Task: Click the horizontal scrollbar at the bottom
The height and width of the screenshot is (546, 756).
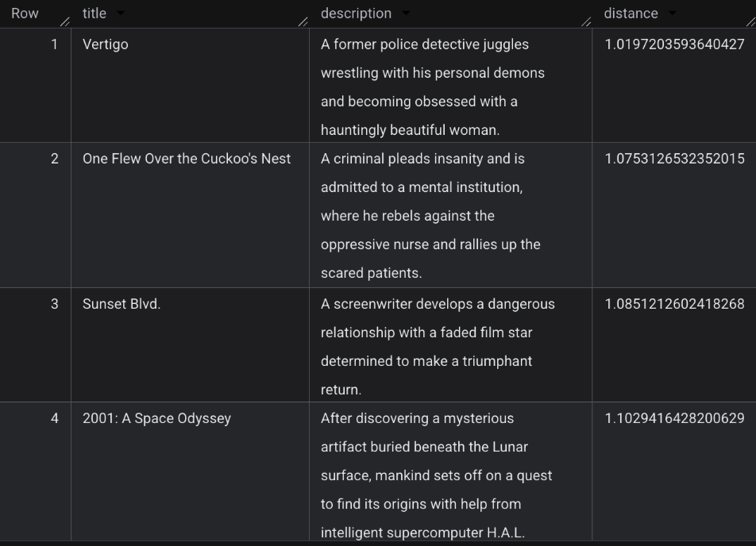Action: 378,543
